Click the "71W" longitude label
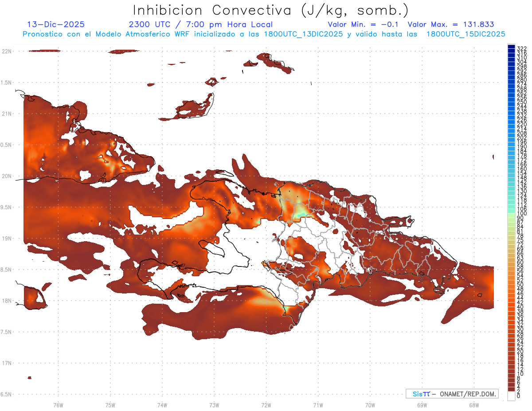This screenshot has height=411, width=532. pyautogui.click(x=318, y=405)
